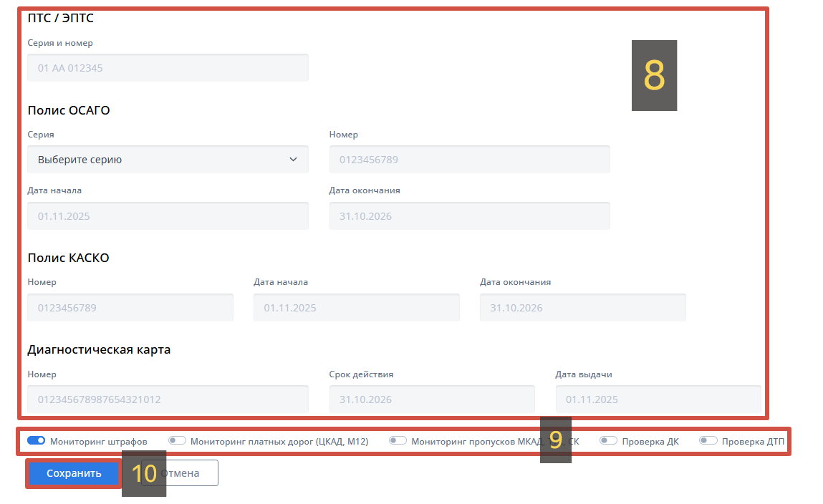Turn on Мониторинг пропусков МКАД toggle
This screenshot has width=823, height=504.
click(x=398, y=441)
